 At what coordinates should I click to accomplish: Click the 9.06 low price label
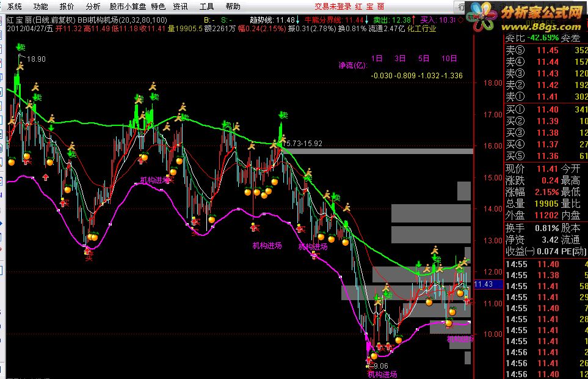[381, 366]
